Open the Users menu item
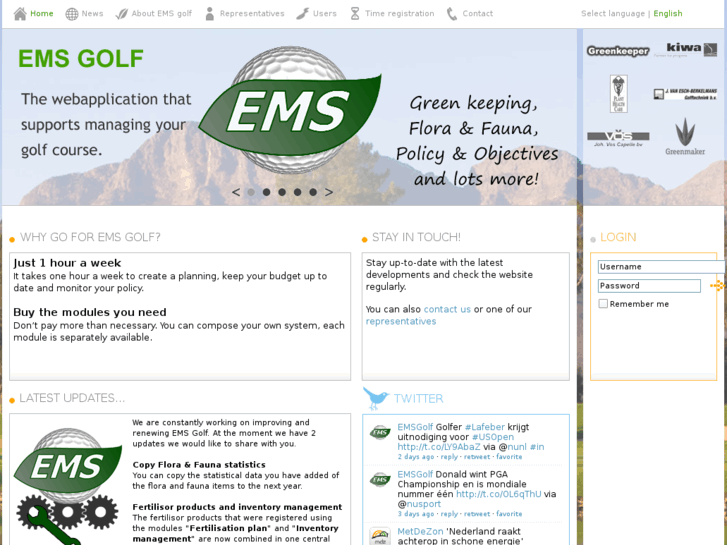The height and width of the screenshot is (545, 727). [x=325, y=13]
